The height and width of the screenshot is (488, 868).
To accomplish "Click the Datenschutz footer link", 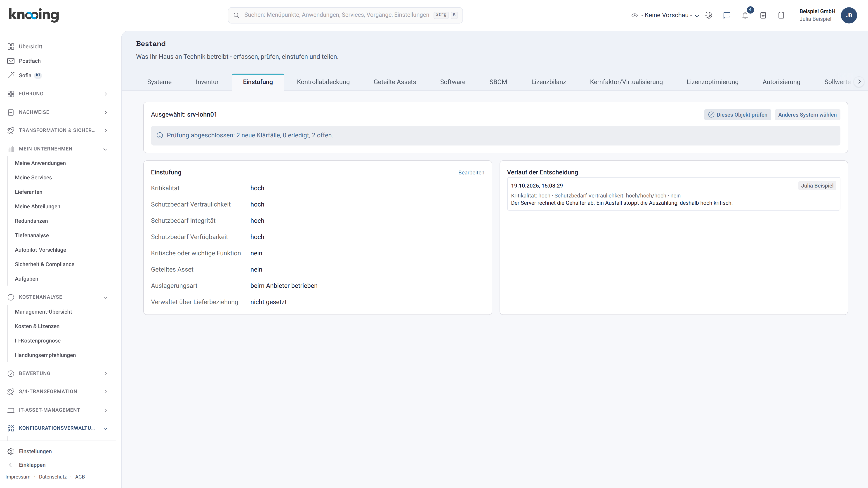I will (53, 477).
